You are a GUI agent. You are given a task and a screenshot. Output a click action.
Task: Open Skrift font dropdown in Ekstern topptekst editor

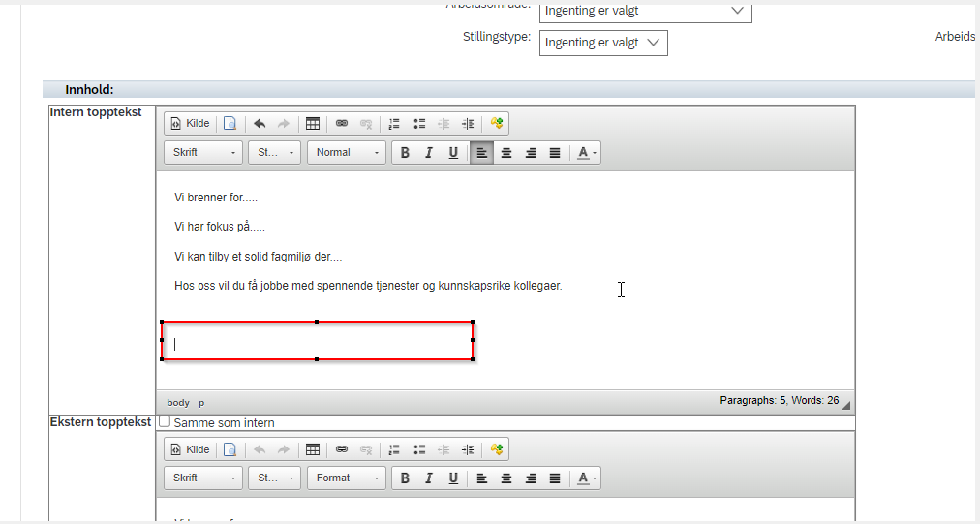point(203,478)
